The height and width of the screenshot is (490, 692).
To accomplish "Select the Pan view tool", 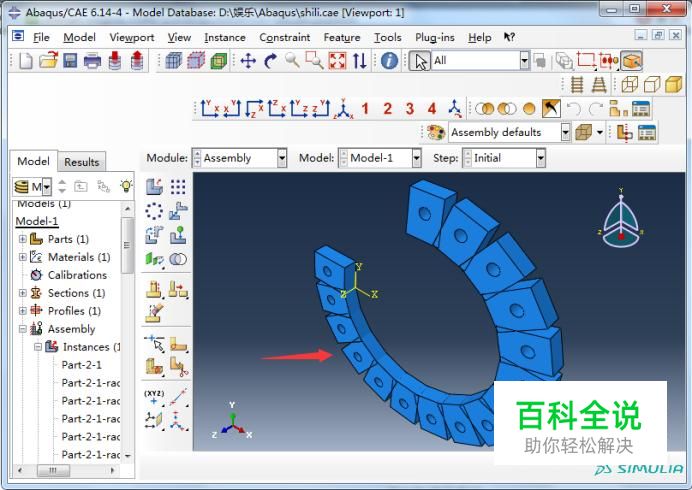I will (x=248, y=60).
